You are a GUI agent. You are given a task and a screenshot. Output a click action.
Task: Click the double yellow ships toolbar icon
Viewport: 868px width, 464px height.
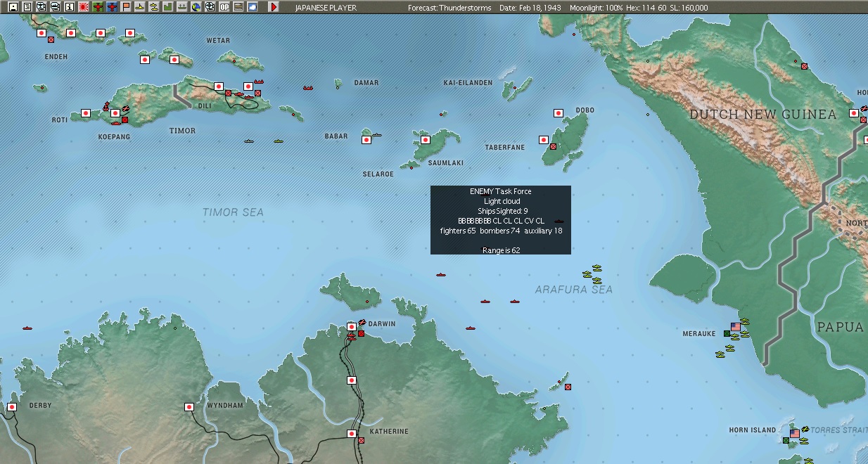[x=153, y=7]
